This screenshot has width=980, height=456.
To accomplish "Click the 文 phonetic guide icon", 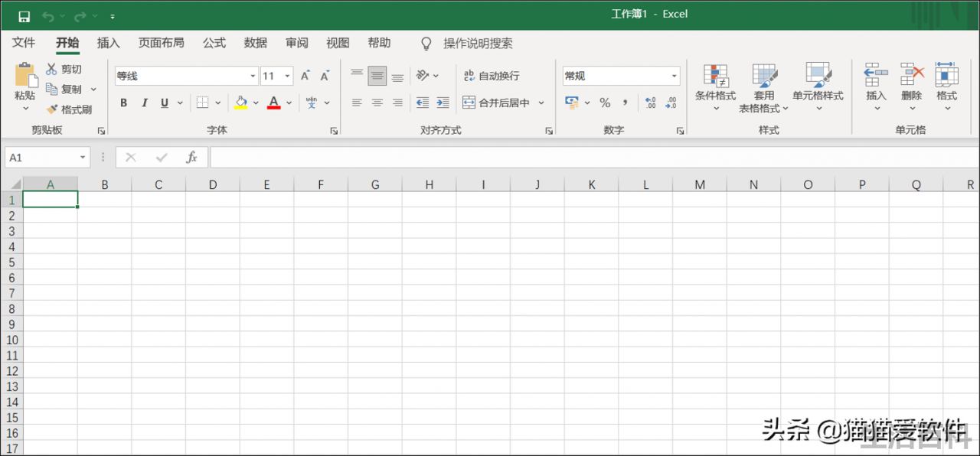I will 312,103.
